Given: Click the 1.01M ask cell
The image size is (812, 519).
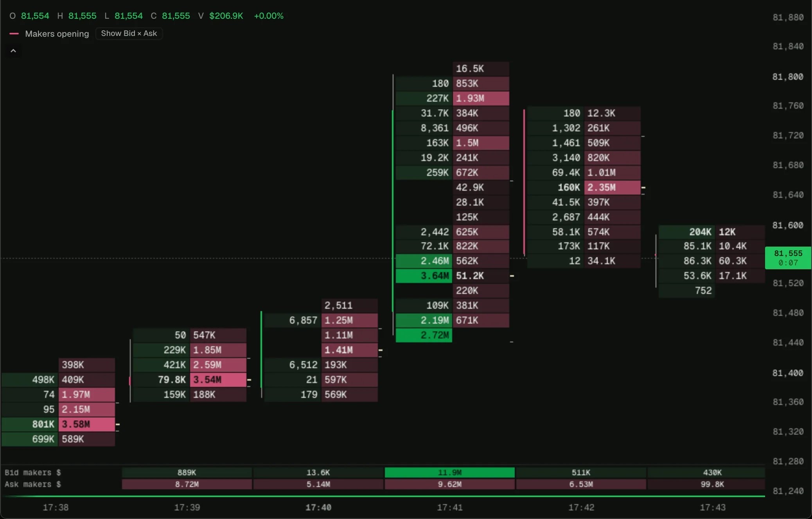Looking at the screenshot, I should coord(613,173).
